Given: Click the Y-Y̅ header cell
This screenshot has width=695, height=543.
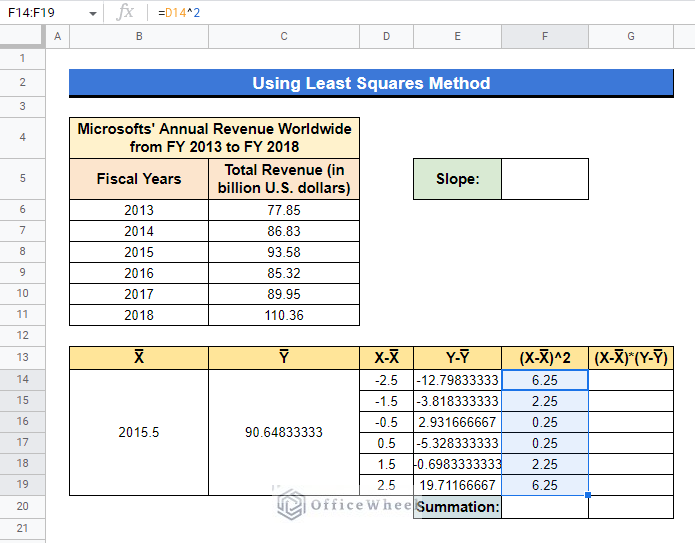Looking at the screenshot, I should point(457,358).
